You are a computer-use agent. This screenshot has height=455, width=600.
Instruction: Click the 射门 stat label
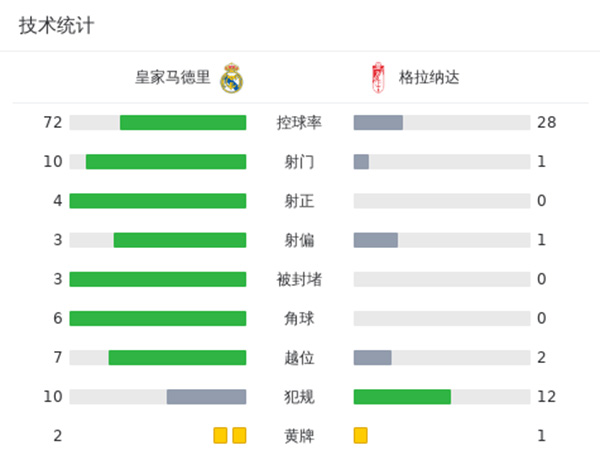(x=299, y=161)
